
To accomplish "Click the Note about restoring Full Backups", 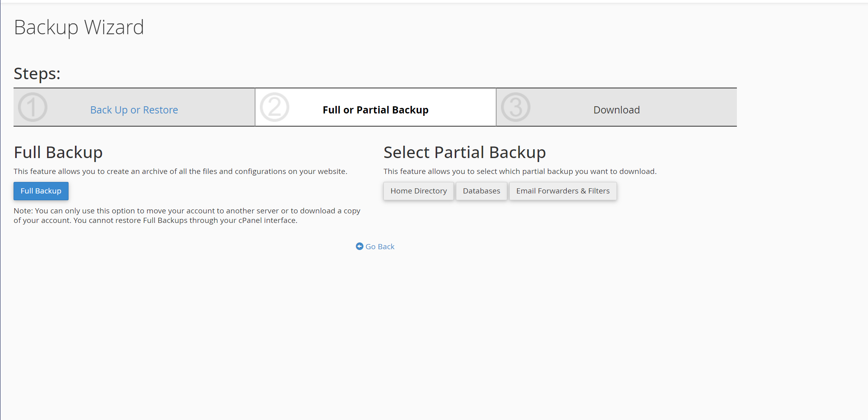I will click(187, 215).
